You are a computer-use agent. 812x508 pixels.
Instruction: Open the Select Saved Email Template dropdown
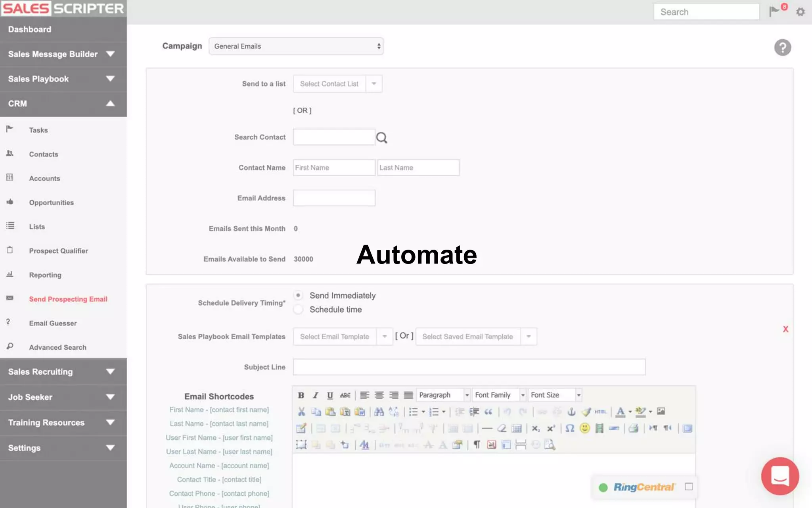pyautogui.click(x=476, y=337)
